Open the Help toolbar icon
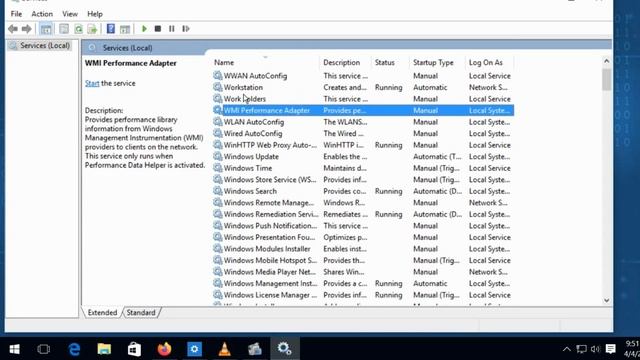 pos(111,29)
